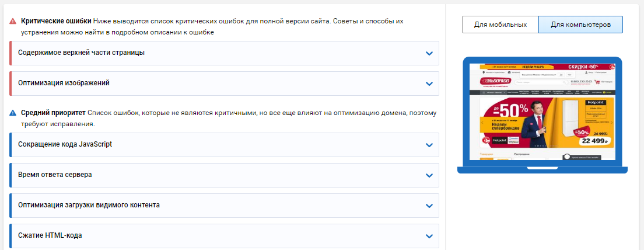Open the Сжатие HTML-кода row

(x=224, y=236)
